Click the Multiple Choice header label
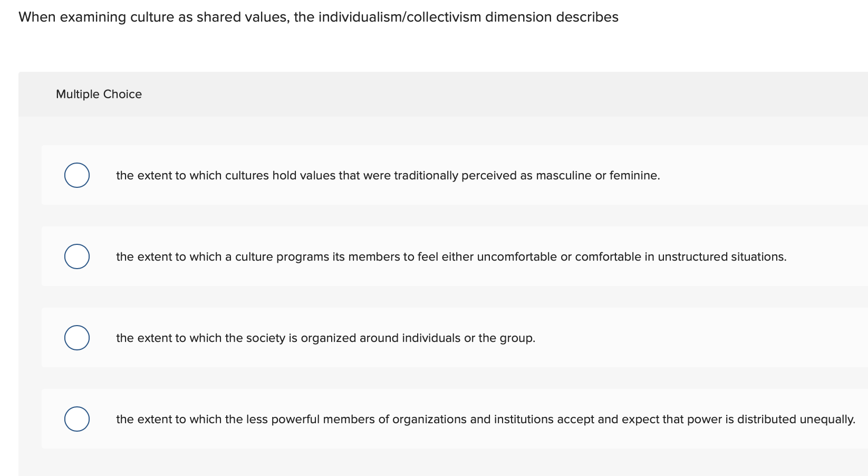The width and height of the screenshot is (868, 476). pos(99,94)
